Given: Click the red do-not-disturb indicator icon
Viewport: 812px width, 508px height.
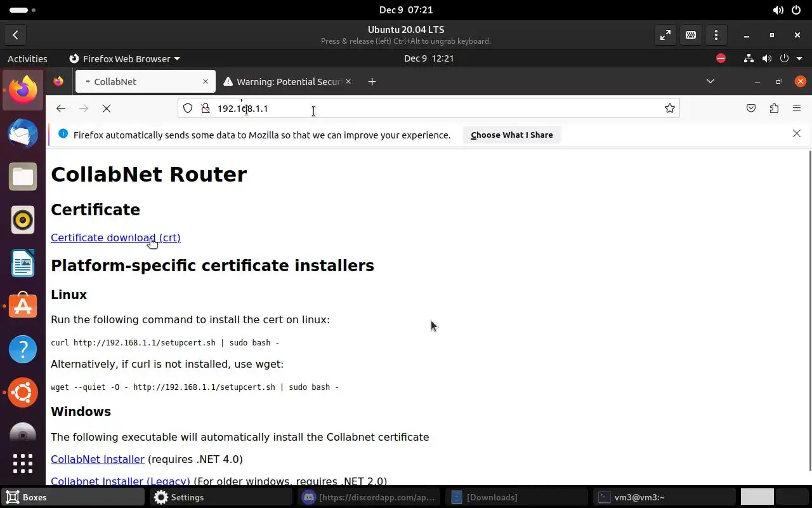Looking at the screenshot, I should [721, 58].
